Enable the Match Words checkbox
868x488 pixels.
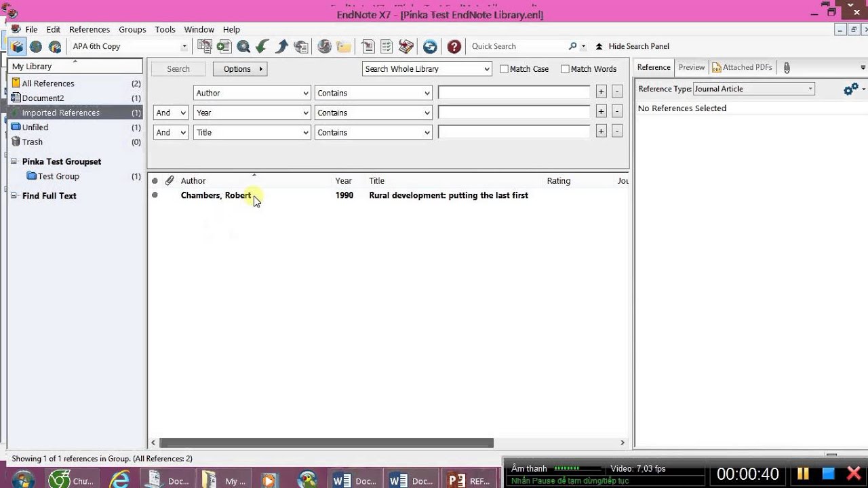click(565, 69)
